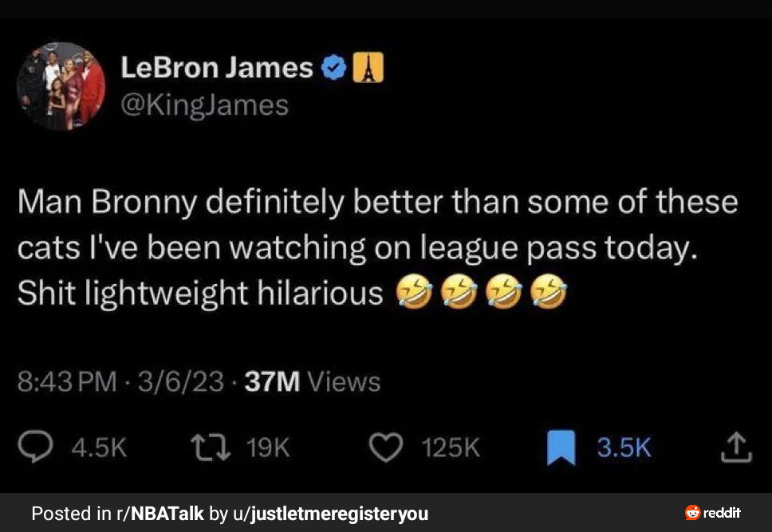This screenshot has width=772, height=532.
Task: Click the 4.5K replies count
Action: click(99, 447)
